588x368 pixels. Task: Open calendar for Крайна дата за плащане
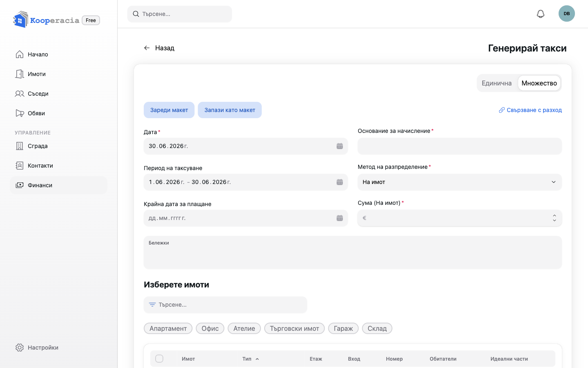click(340, 218)
